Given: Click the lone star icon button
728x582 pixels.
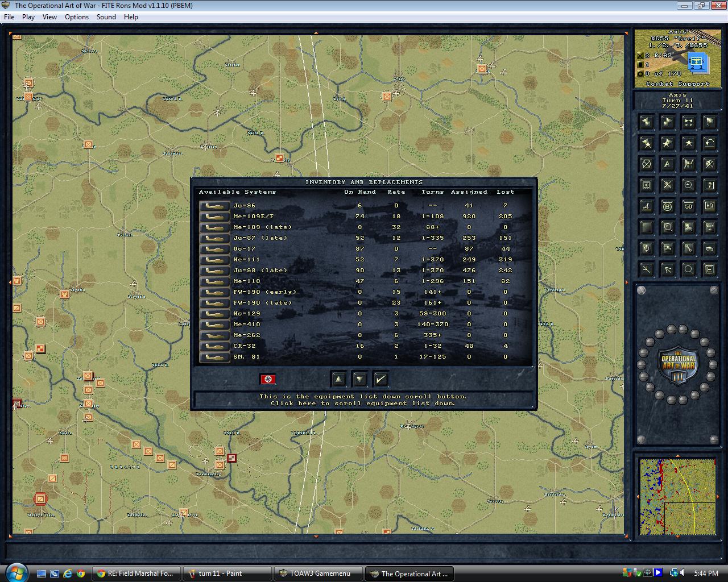Looking at the screenshot, I should (x=688, y=143).
